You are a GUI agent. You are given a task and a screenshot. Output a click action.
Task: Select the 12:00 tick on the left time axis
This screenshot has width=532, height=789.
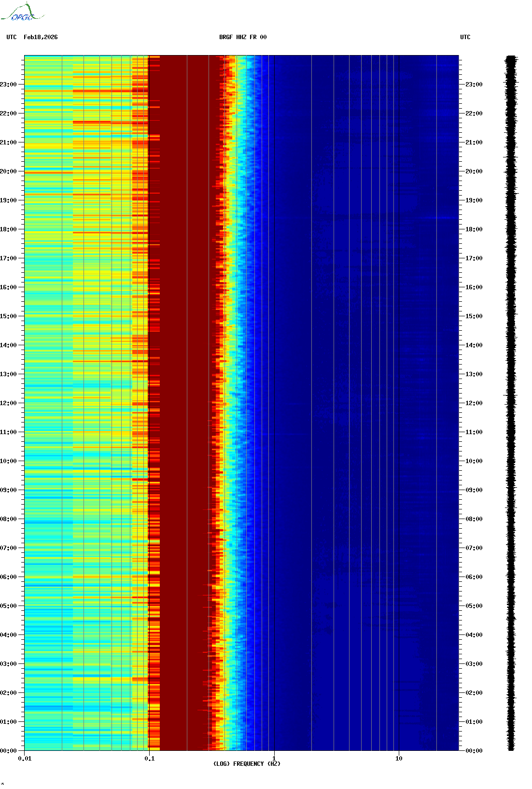click(x=9, y=403)
